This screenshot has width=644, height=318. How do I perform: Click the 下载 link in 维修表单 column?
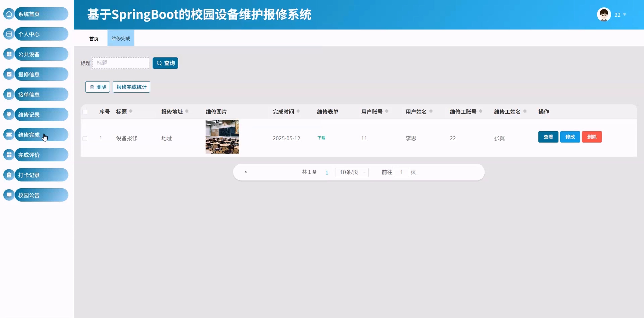click(x=321, y=138)
